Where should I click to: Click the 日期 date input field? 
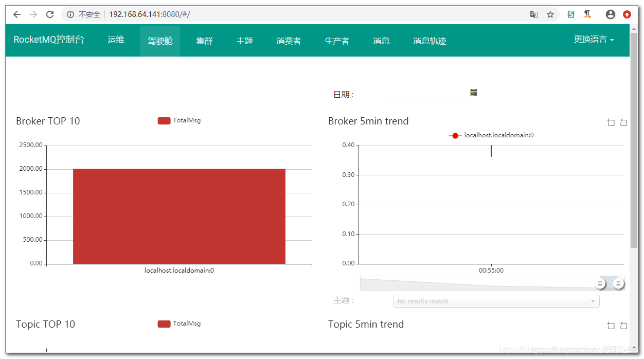tap(424, 94)
